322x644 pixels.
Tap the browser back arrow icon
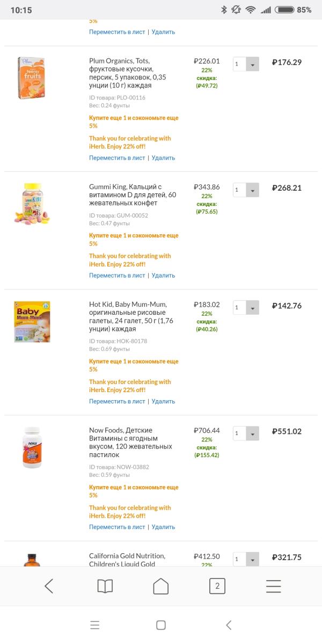(x=49, y=586)
